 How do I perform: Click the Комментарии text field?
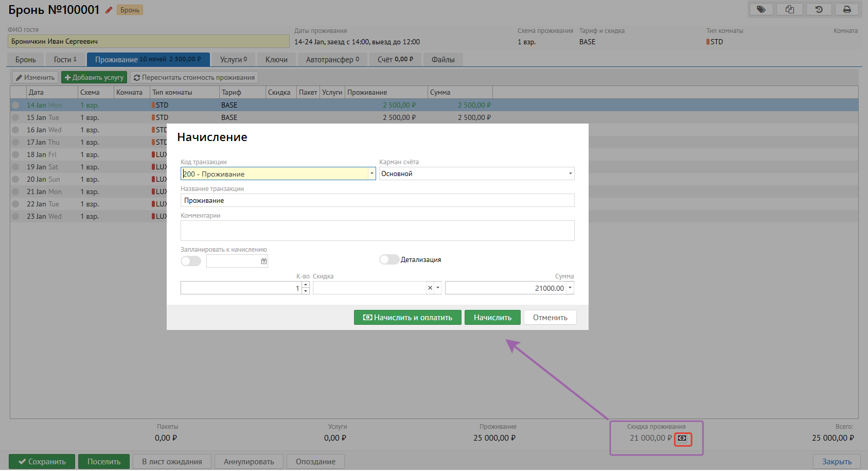pyautogui.click(x=377, y=231)
